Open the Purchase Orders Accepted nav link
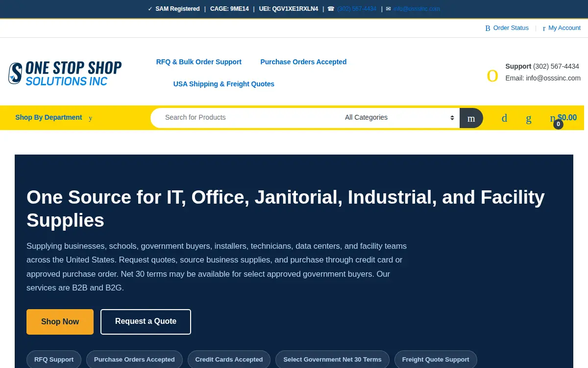 (303, 62)
